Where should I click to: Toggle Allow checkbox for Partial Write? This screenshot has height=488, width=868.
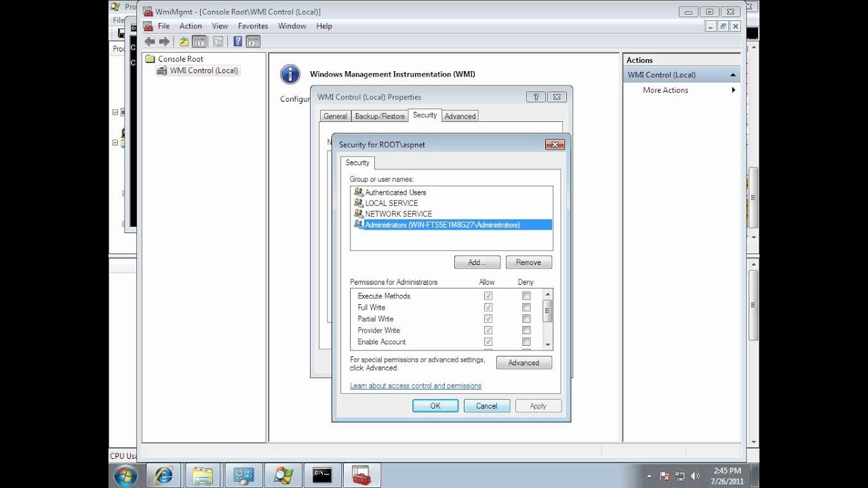click(488, 319)
